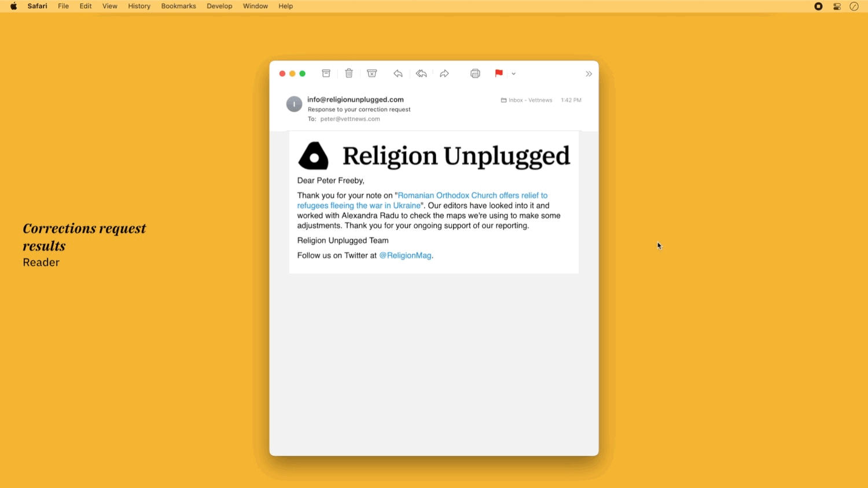Click the Religion Unplugged Team signature
Screen dimensions: 868x488
coord(343,241)
